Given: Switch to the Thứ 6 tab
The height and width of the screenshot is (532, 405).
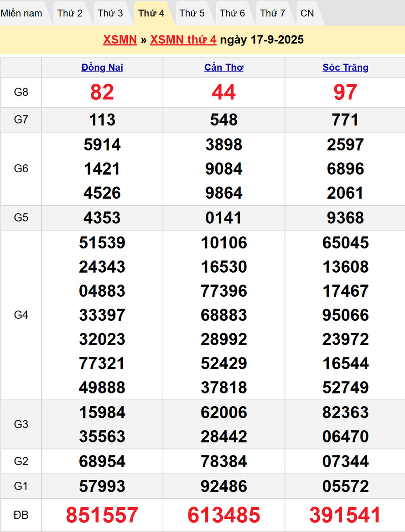Looking at the screenshot, I should [x=233, y=13].
